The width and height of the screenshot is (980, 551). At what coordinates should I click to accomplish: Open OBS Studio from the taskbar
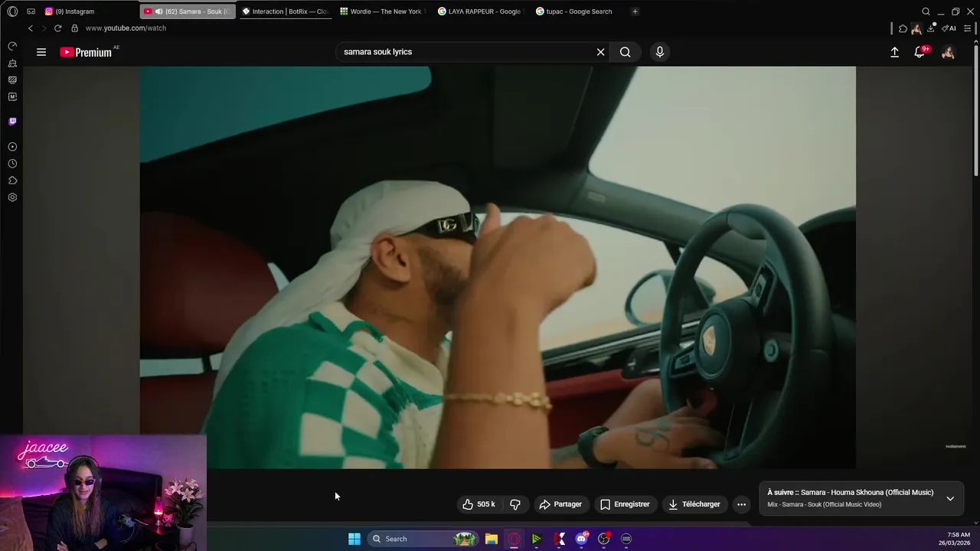click(604, 539)
